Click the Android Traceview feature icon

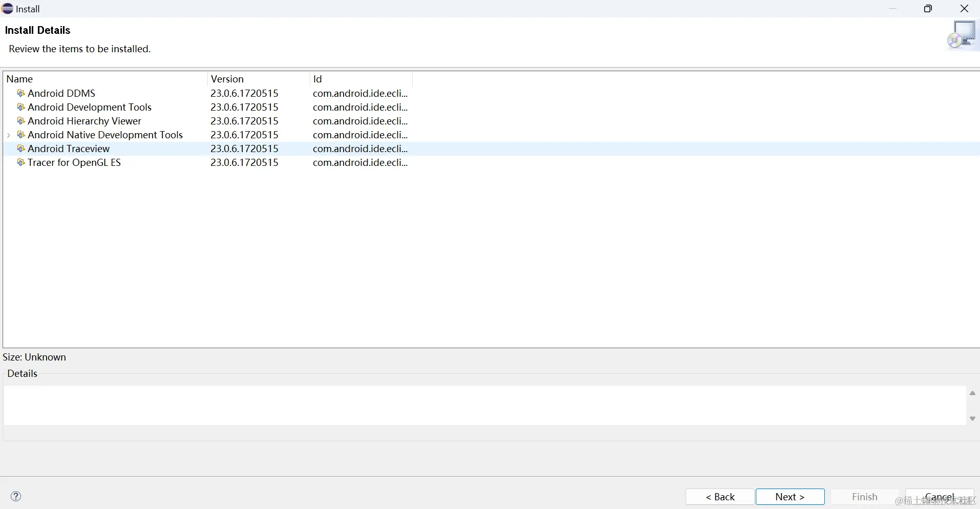point(21,149)
